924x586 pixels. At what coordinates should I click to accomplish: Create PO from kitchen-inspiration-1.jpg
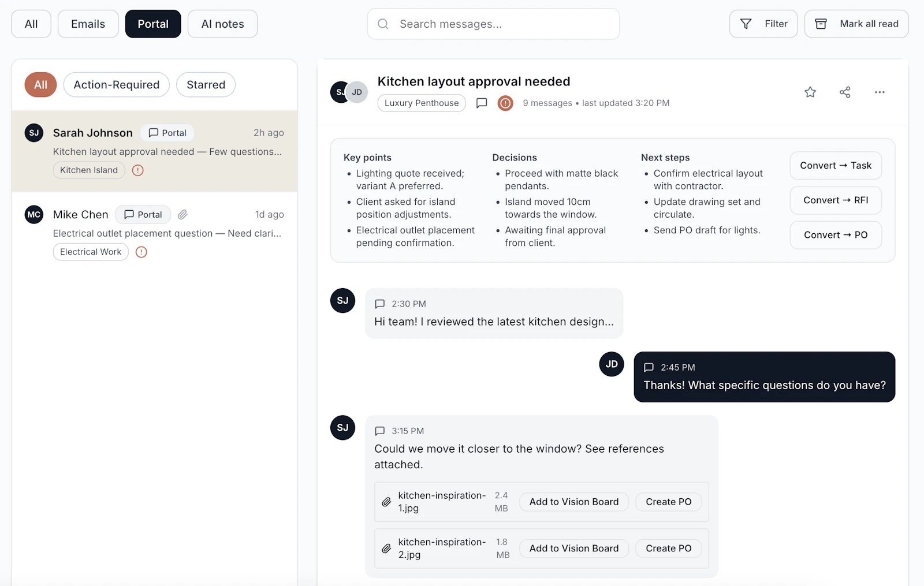pos(668,502)
